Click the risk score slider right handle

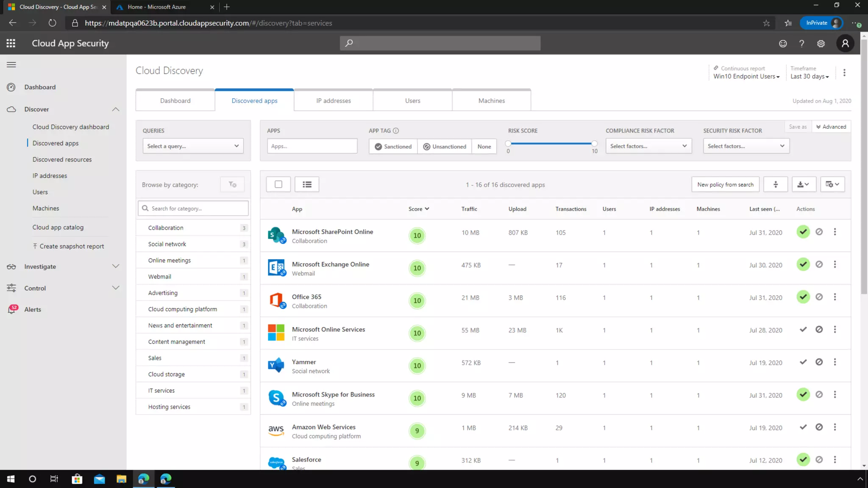pos(594,144)
